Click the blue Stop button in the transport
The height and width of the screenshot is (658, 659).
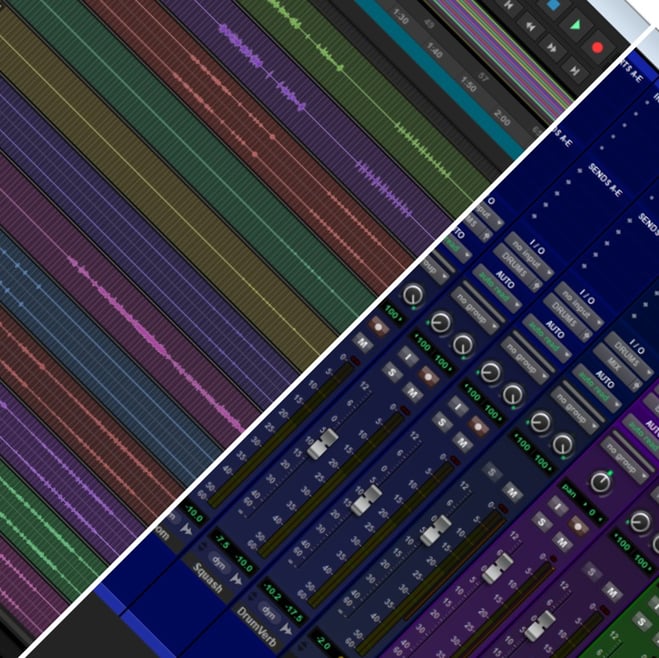554,5
